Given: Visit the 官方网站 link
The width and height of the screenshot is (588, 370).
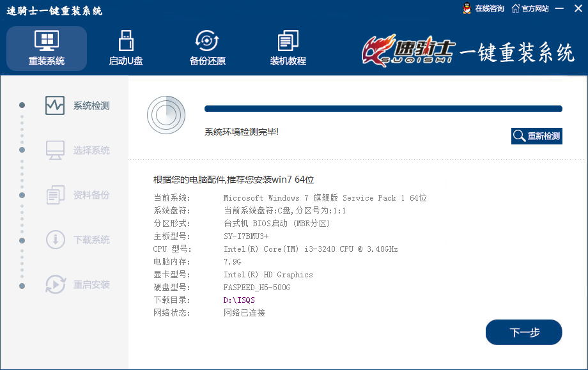Looking at the screenshot, I should [535, 8].
